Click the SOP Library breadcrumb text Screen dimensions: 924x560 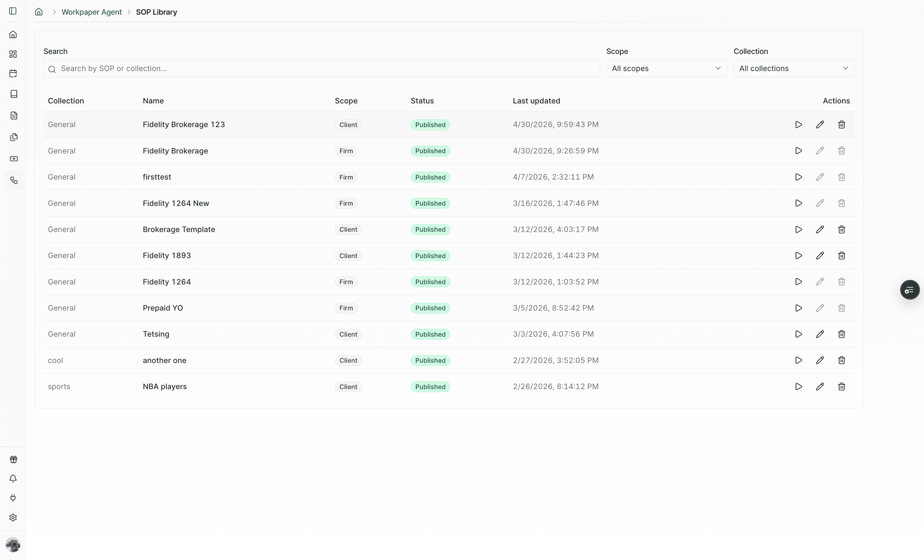click(156, 12)
